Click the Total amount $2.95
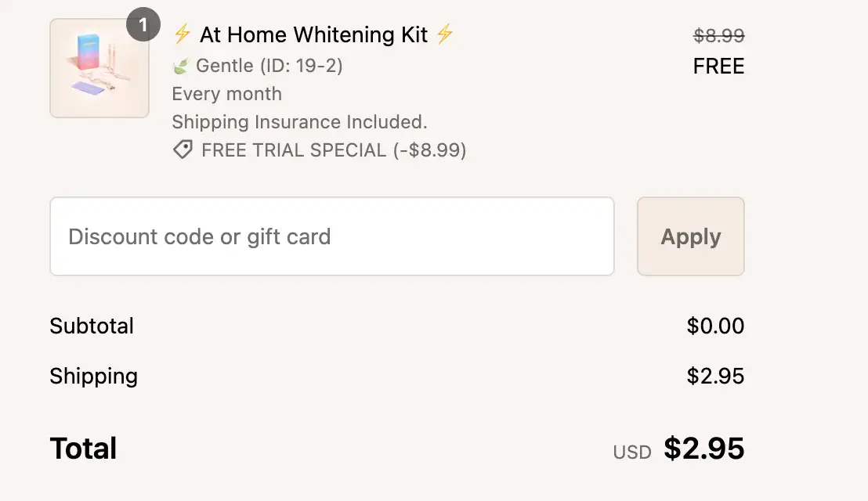 click(704, 448)
